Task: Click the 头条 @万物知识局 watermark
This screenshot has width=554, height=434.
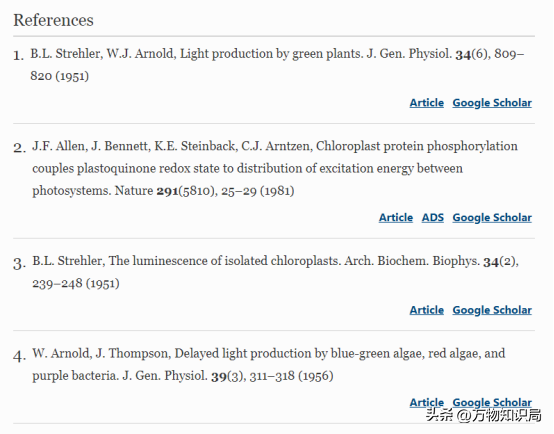Action: [x=483, y=415]
